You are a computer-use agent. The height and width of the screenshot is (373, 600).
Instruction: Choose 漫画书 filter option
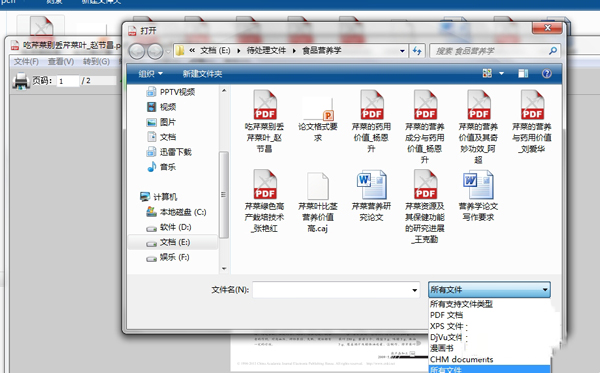click(442, 348)
